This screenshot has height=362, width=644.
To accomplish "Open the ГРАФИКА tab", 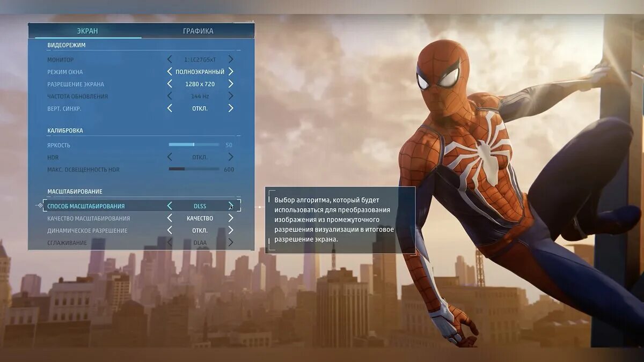I will (x=198, y=31).
